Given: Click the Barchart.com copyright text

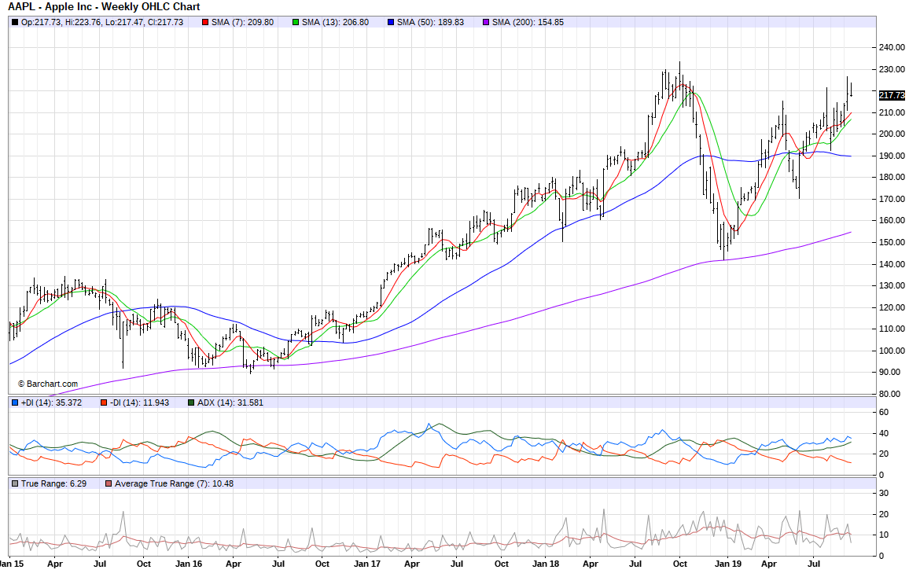Looking at the screenshot, I should coord(47,384).
